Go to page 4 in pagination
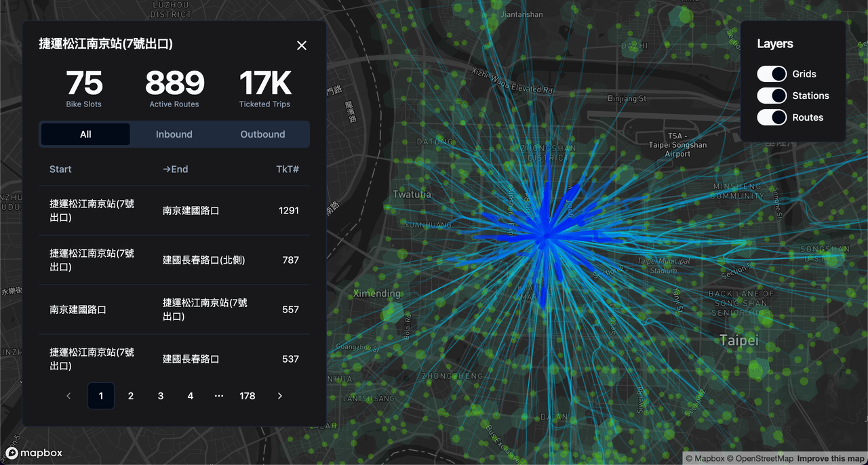Viewport: 868px width, 465px height. coord(191,396)
